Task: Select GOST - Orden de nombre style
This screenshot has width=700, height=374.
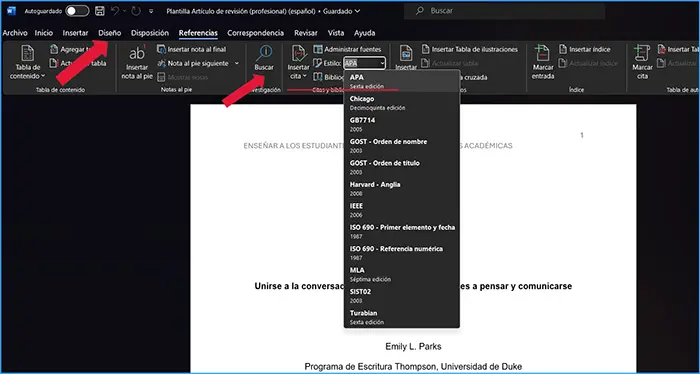Action: 401,145
